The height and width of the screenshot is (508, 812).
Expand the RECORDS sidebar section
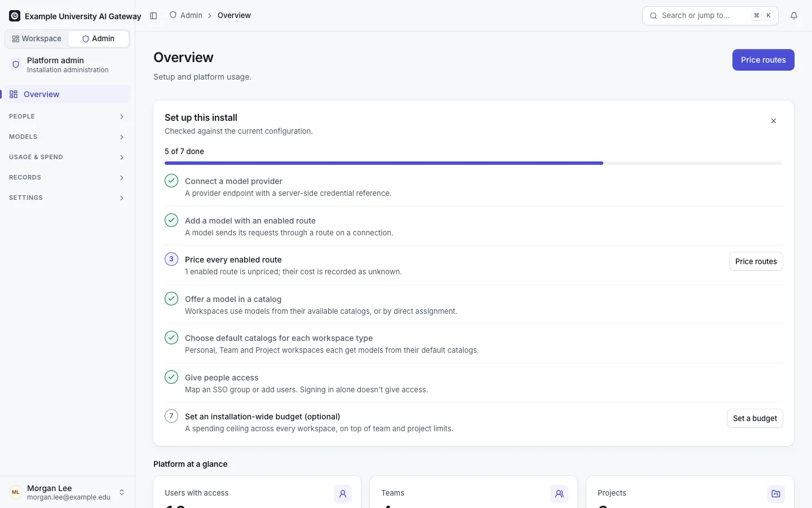68,177
